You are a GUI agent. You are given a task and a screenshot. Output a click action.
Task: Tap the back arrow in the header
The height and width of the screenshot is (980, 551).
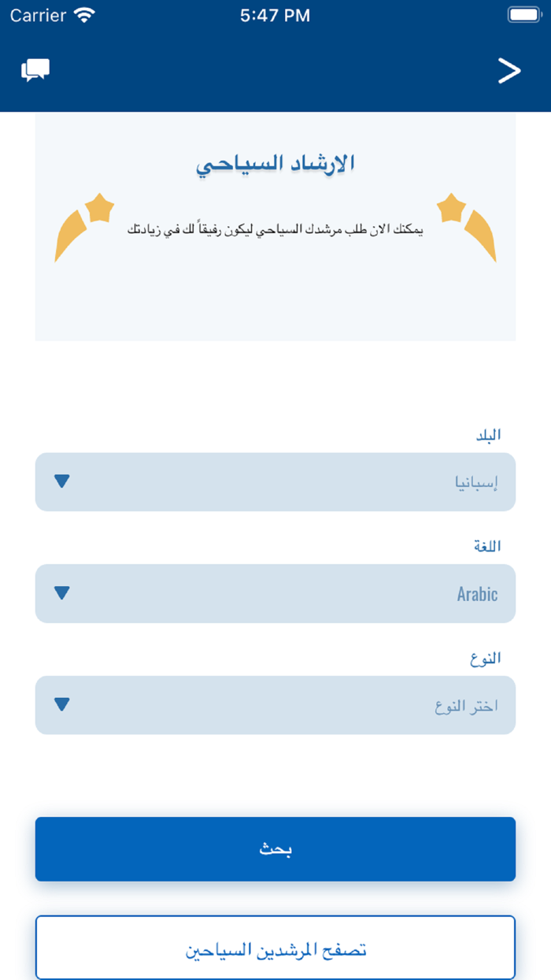(509, 70)
